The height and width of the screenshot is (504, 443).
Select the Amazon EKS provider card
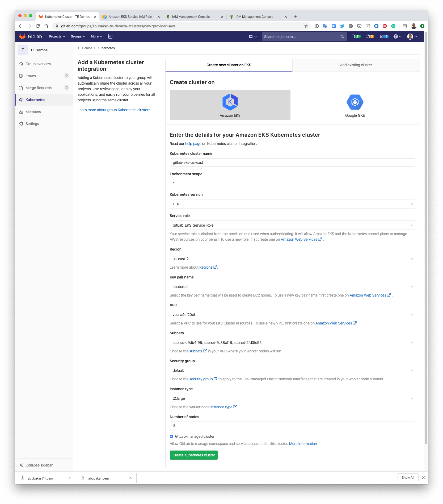click(230, 105)
